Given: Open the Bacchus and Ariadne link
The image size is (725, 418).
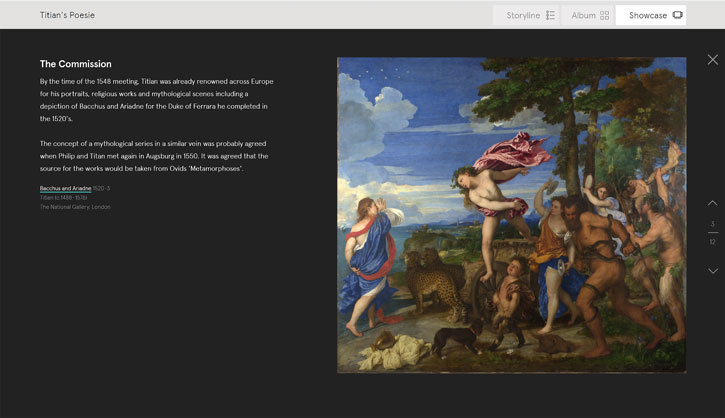Looking at the screenshot, I should pyautogui.click(x=65, y=188).
